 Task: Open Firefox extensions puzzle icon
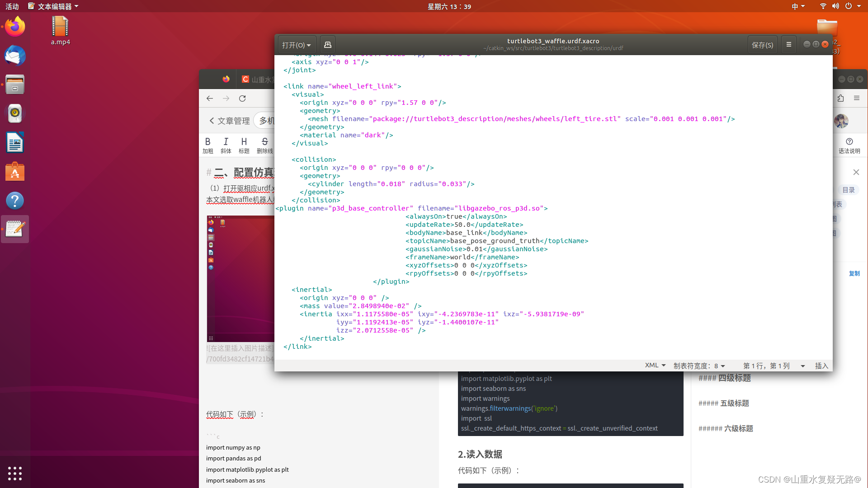point(840,98)
